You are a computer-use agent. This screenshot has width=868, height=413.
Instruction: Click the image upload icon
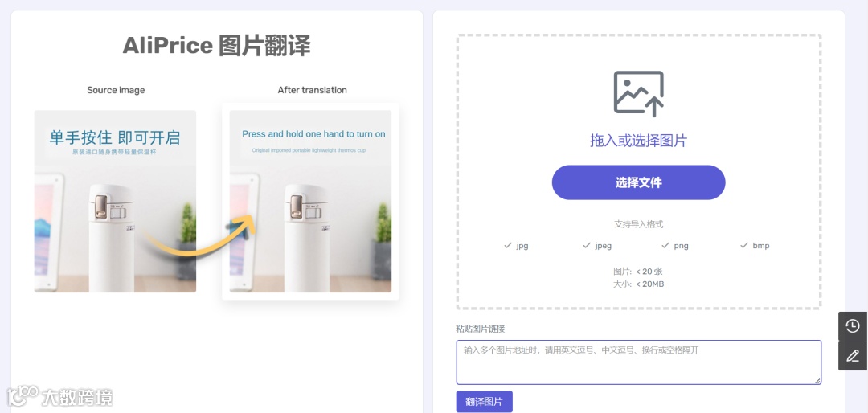638,93
